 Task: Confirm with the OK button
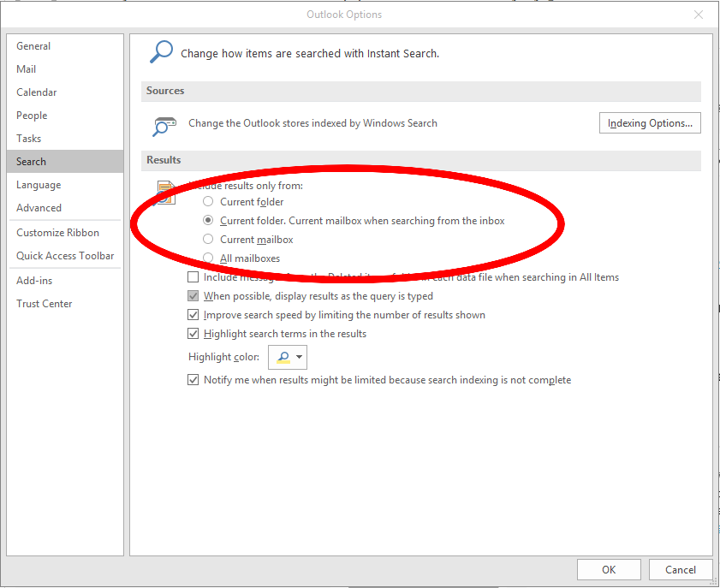tap(609, 570)
